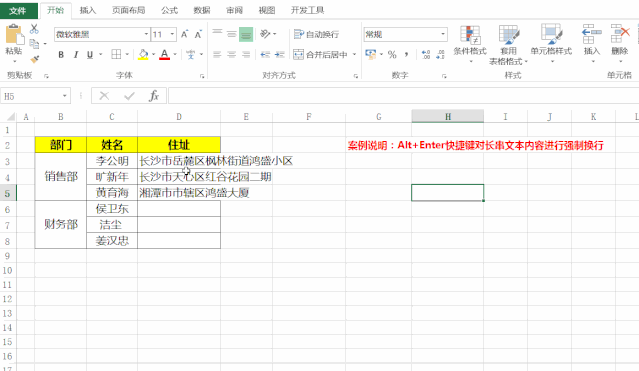Screen dimensions: 639x371
Task: Click the Select All corner triangle
Action: [11, 117]
